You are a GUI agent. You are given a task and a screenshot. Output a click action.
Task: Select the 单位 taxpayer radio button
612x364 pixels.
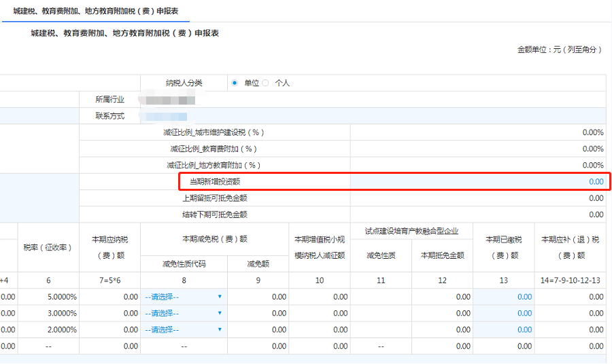(x=235, y=83)
